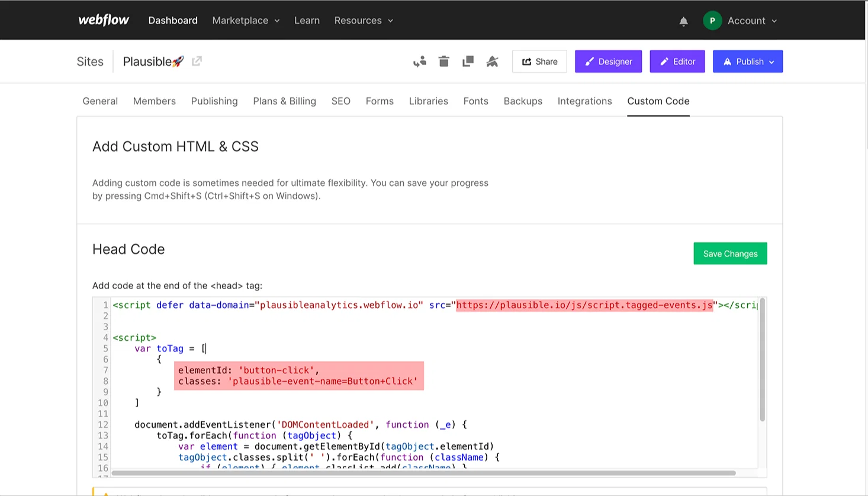Open the Fonts tab

pos(476,101)
